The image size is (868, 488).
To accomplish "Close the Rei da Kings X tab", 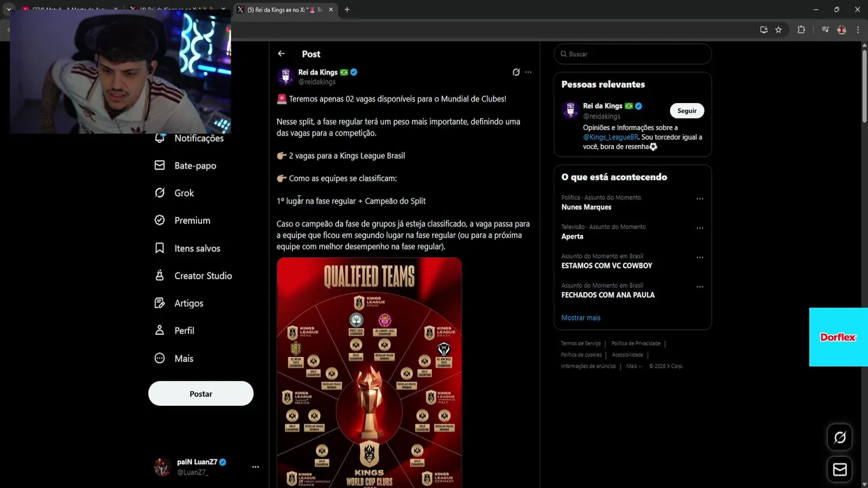I will coord(331,9).
